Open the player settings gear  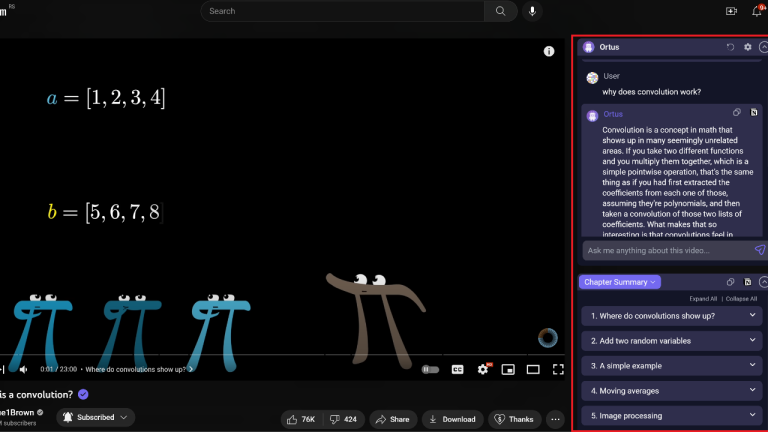click(x=483, y=369)
